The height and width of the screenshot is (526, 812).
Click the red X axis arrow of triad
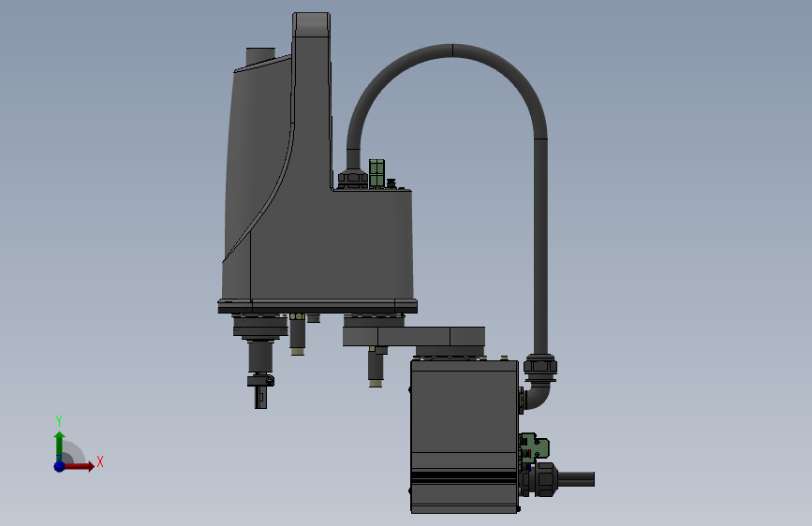78,466
